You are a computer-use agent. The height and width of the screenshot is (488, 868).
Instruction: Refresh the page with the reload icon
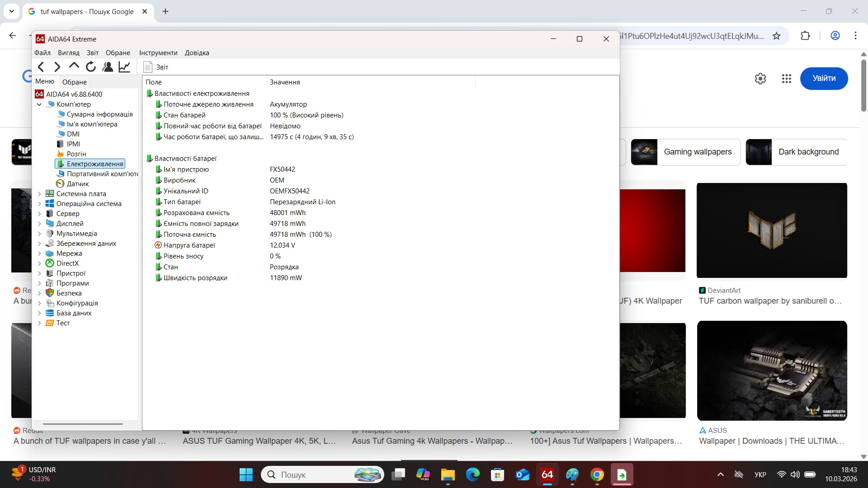pos(90,66)
